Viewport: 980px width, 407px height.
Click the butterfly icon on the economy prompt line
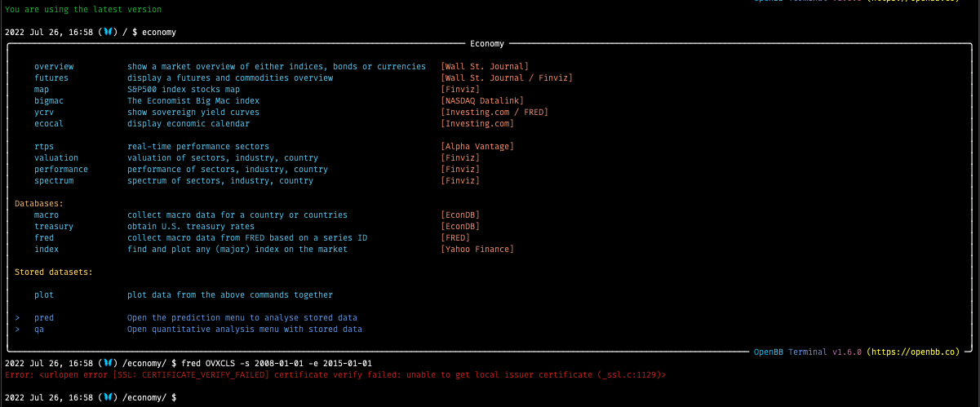point(107,32)
